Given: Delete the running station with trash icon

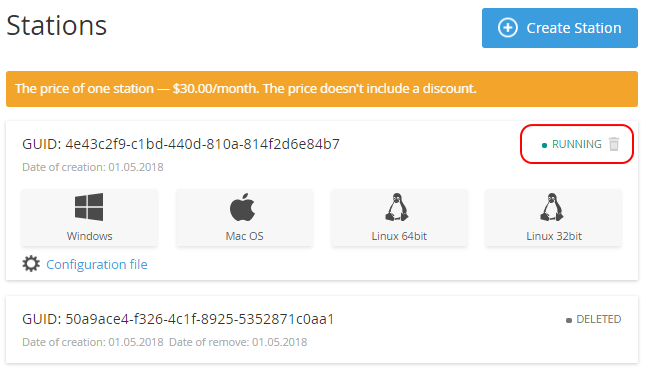Looking at the screenshot, I should (x=614, y=144).
